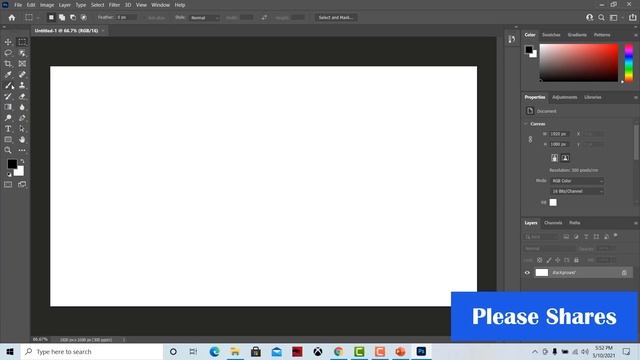Toggle Quick Mask mode icon

8,184
